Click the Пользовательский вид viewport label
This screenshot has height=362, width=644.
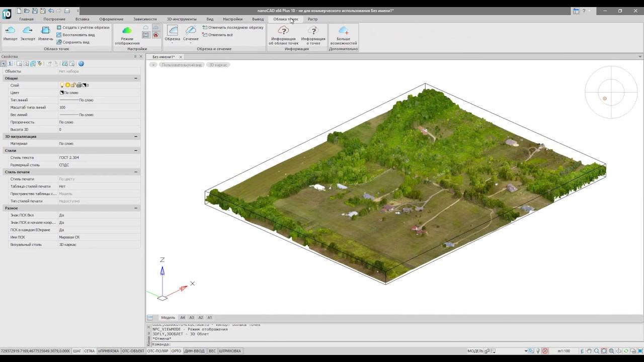[182, 65]
